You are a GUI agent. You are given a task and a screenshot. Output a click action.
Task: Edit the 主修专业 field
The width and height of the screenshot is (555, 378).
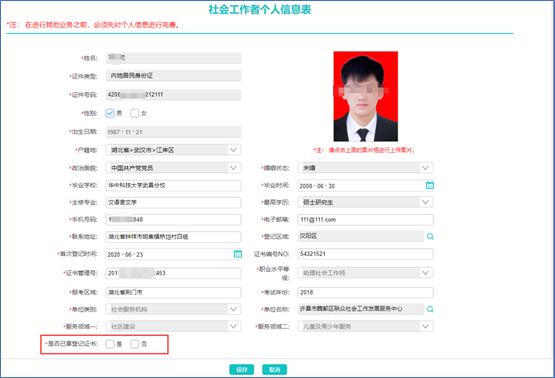coord(173,202)
